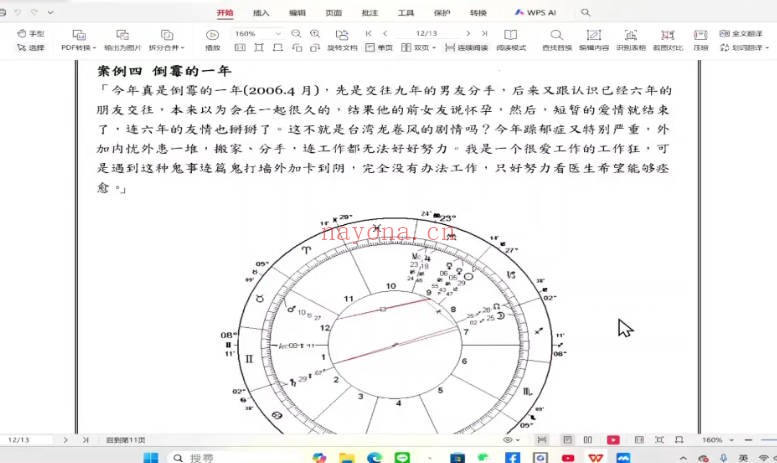
Task: Click the 截图对比 screenshot compare icon
Action: click(667, 35)
